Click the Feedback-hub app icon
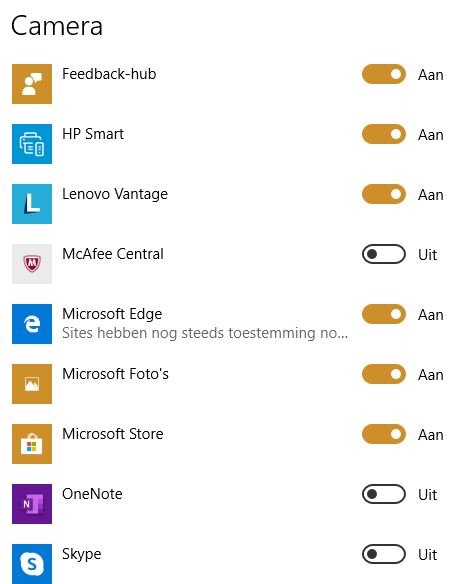The height and width of the screenshot is (584, 454). [x=32, y=84]
